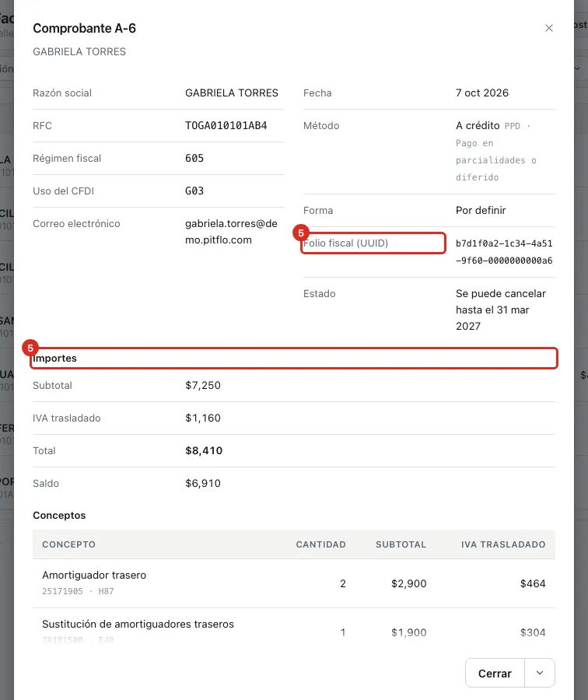Click the Razón social value GABRIELA TORRES
This screenshot has height=700, width=588.
[x=231, y=93]
